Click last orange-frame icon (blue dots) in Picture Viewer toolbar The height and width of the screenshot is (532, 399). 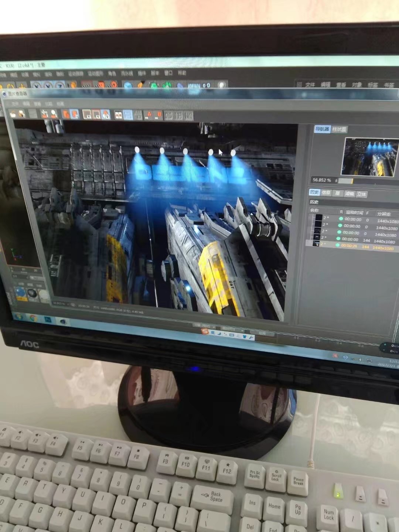tap(106, 115)
